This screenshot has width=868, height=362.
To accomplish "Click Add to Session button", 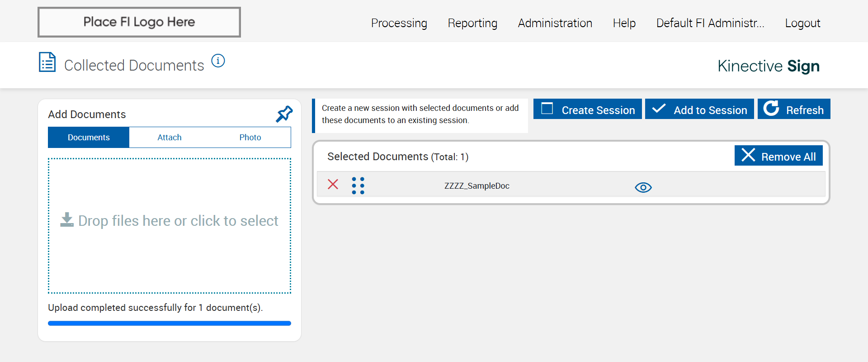I will (699, 109).
